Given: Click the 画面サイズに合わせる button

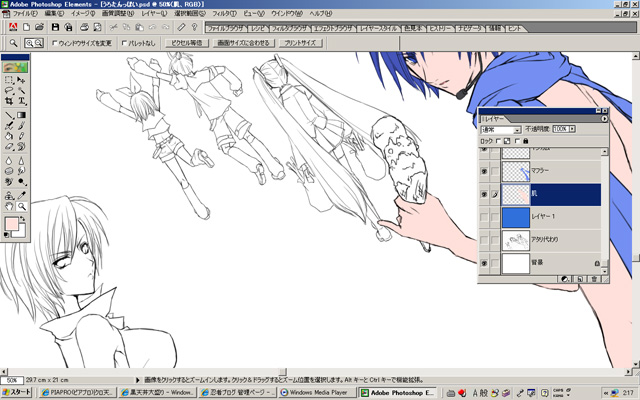Looking at the screenshot, I should 244,43.
